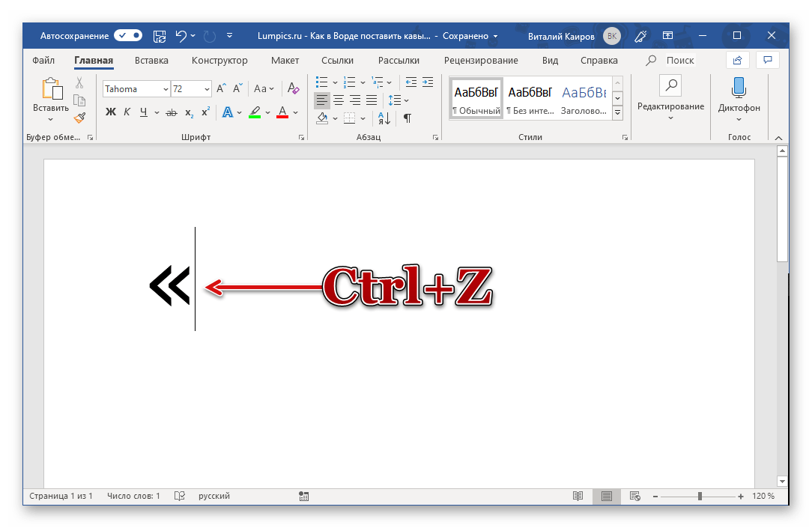Toggle the Автосохранение switch
Screen dimensions: 812x528
[128, 35]
